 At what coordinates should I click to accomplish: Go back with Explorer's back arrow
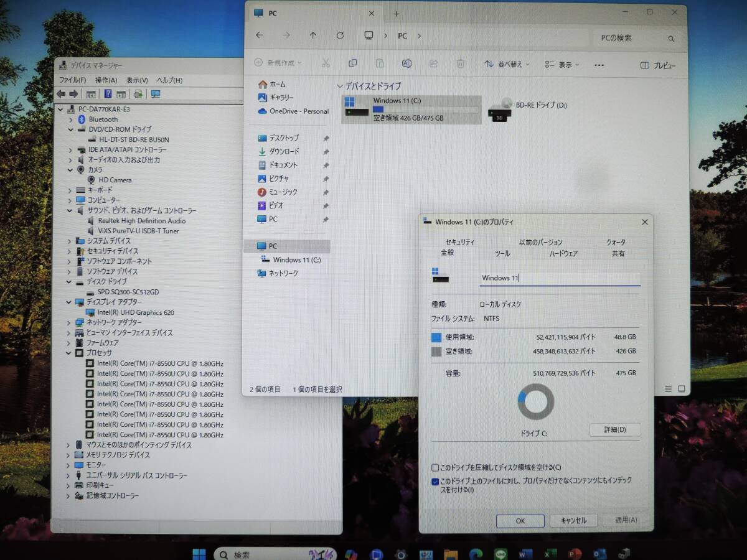point(260,35)
